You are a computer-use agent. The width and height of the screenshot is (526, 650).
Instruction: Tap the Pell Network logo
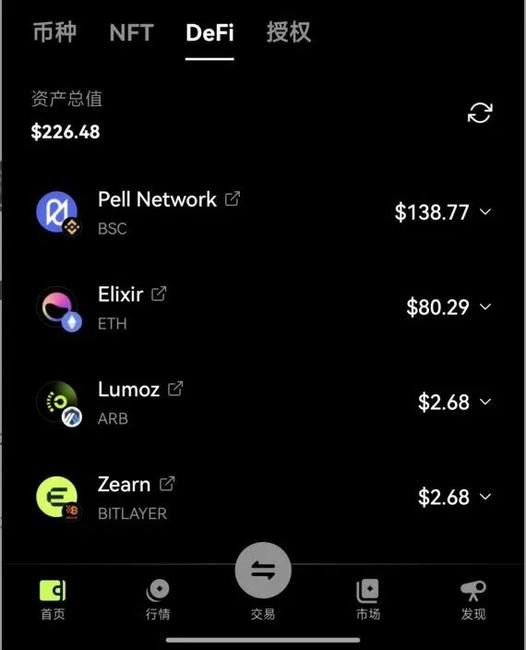tap(57, 213)
